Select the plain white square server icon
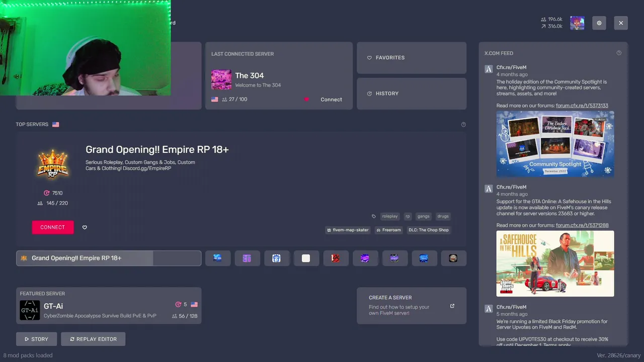 [x=306, y=258]
